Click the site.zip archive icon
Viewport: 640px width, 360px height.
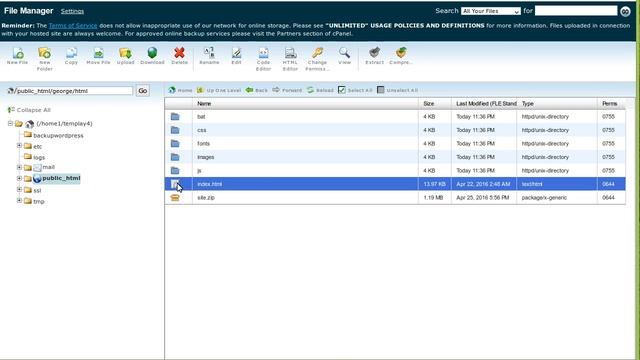[175, 198]
